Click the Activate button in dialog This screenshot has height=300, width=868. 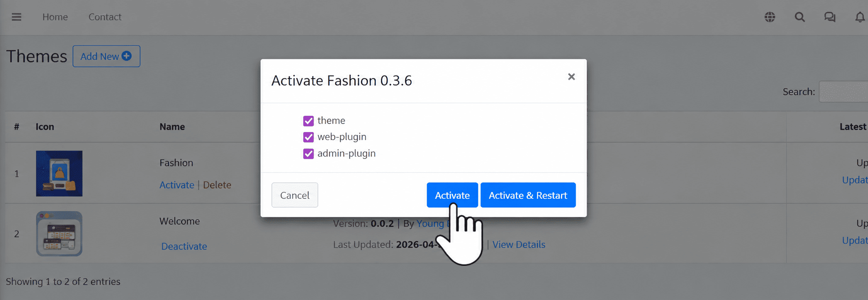coord(452,195)
